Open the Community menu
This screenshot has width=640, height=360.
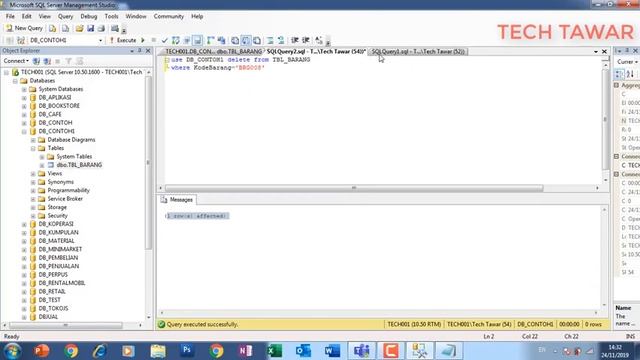(x=169, y=16)
